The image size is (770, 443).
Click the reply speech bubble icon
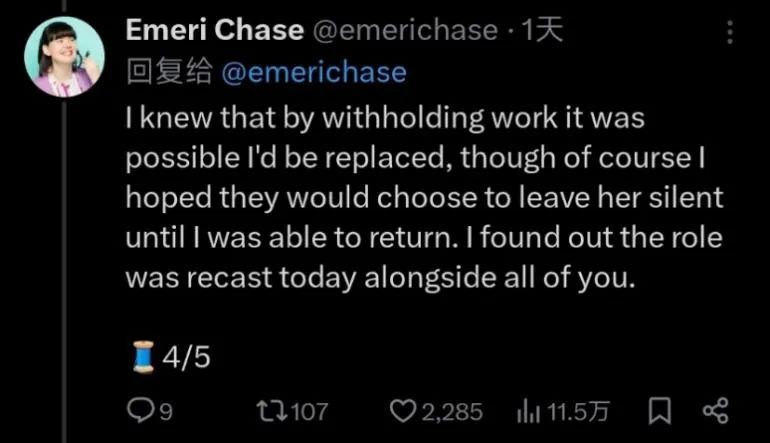[140, 408]
